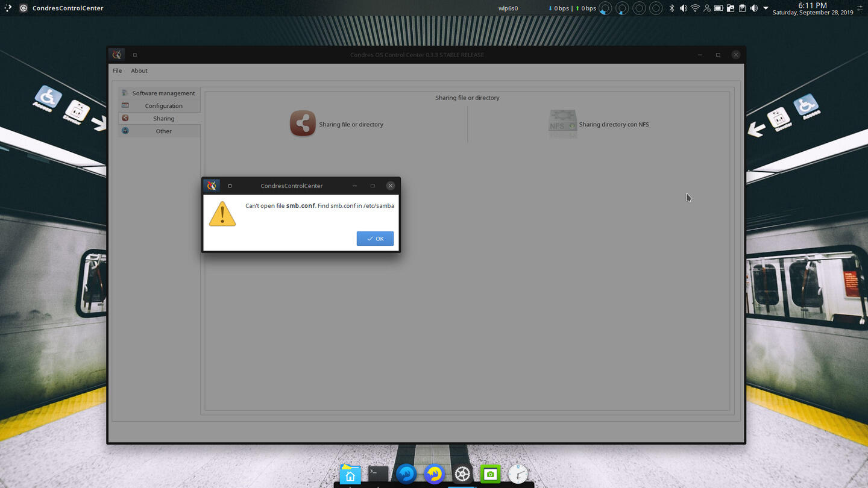Click the panel settings icon at far right
Image resolution: width=868 pixels, height=488 pixels.
point(860,8)
